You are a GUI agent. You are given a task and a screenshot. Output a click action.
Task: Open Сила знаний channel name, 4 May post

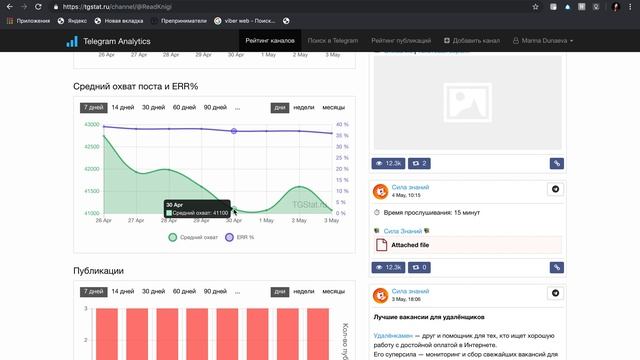410,187
